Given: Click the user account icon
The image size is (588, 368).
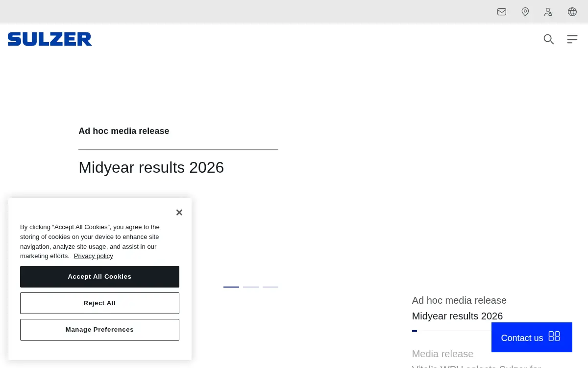Looking at the screenshot, I should 548,12.
